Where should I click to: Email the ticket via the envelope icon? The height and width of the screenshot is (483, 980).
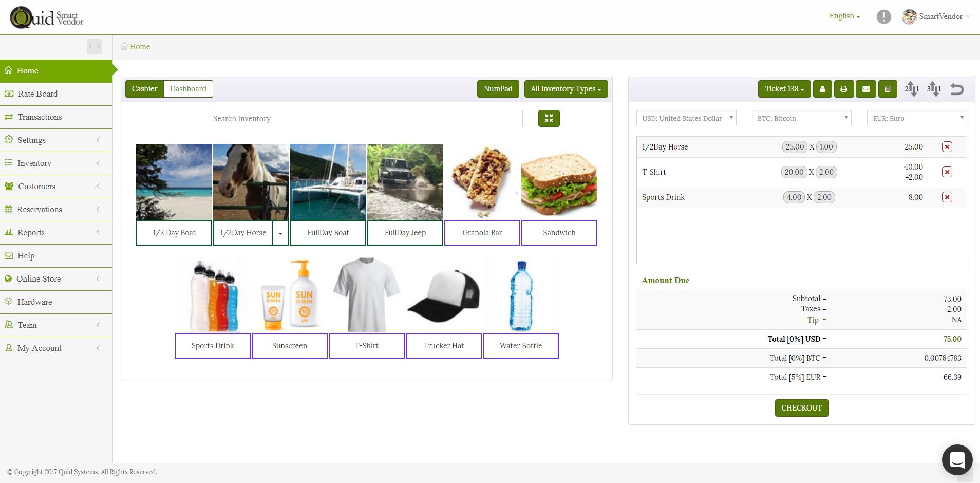(866, 88)
